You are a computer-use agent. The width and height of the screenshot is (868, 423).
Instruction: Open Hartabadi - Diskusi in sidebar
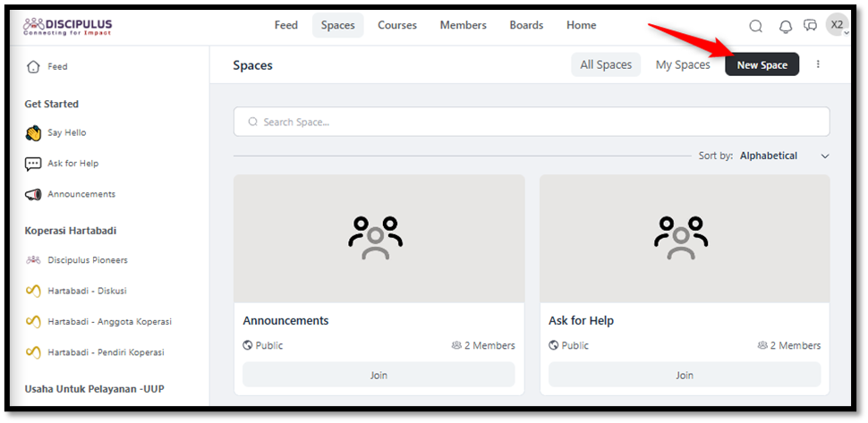[87, 291]
